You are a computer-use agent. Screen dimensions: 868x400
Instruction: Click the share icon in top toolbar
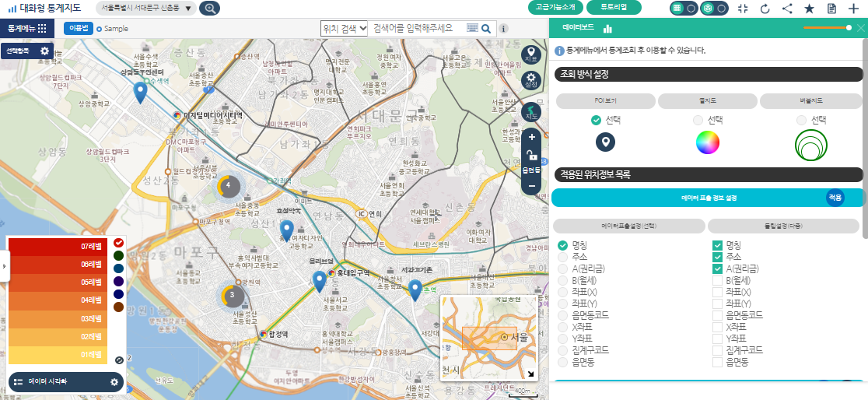pyautogui.click(x=787, y=9)
